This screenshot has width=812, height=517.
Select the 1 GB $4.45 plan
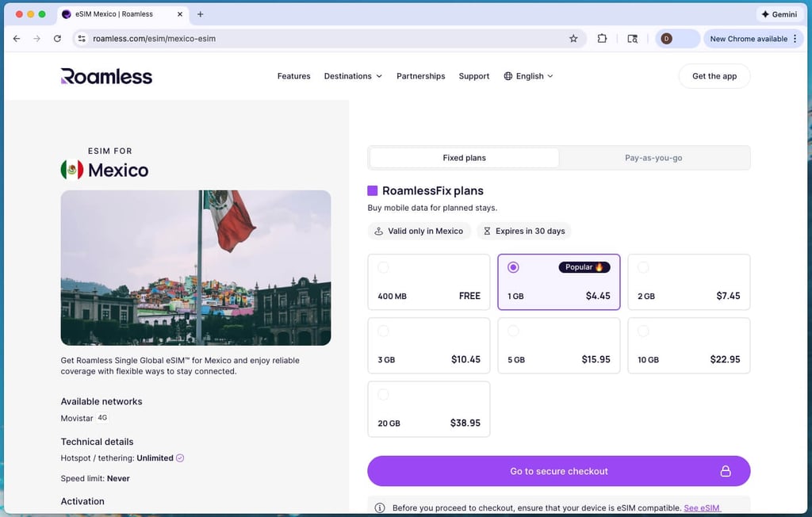pos(559,281)
